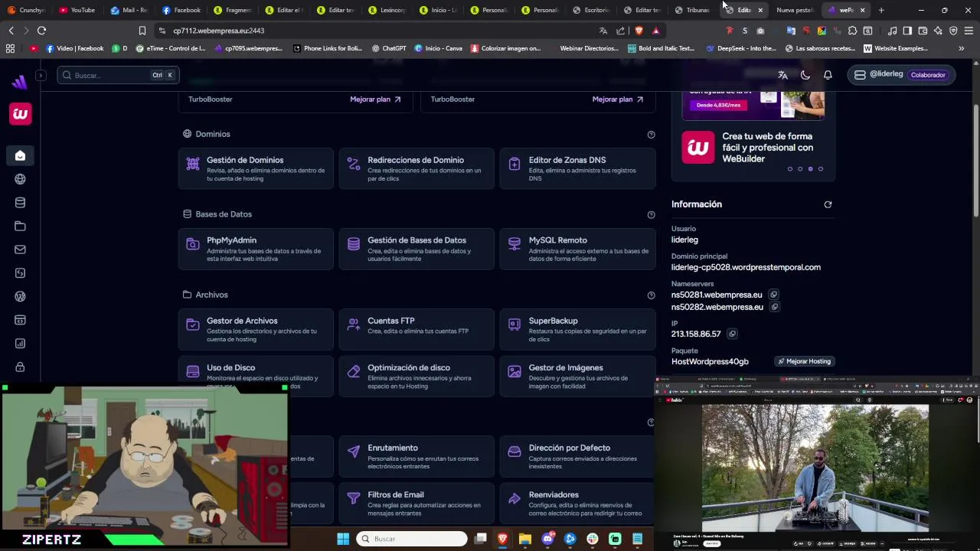Open Gestión de Dominios card
The width and height of the screenshot is (980, 551).
pos(256,168)
